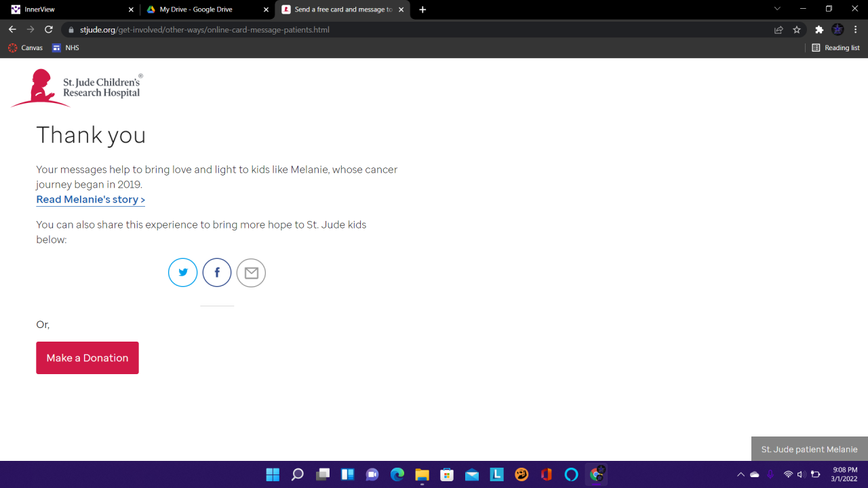This screenshot has width=868, height=488.
Task: Switch to the My Drive - Google Drive tab
Action: coord(207,9)
